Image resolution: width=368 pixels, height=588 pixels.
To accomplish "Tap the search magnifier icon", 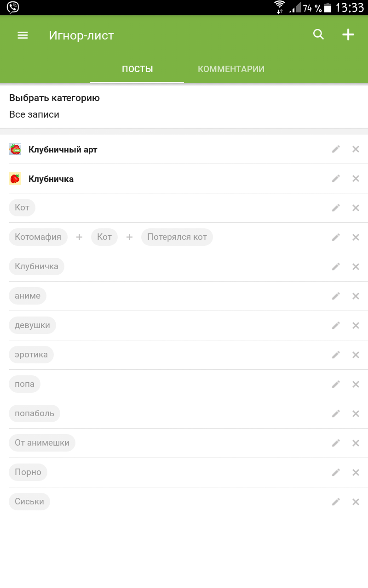I will (318, 34).
